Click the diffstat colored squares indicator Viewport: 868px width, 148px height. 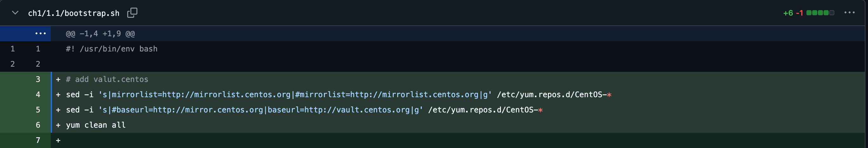pos(820,13)
